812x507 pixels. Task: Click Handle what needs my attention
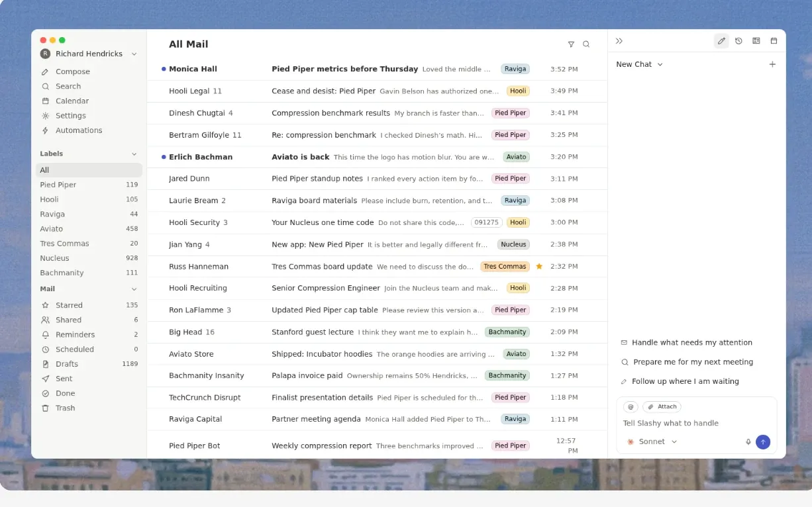[x=686, y=343]
